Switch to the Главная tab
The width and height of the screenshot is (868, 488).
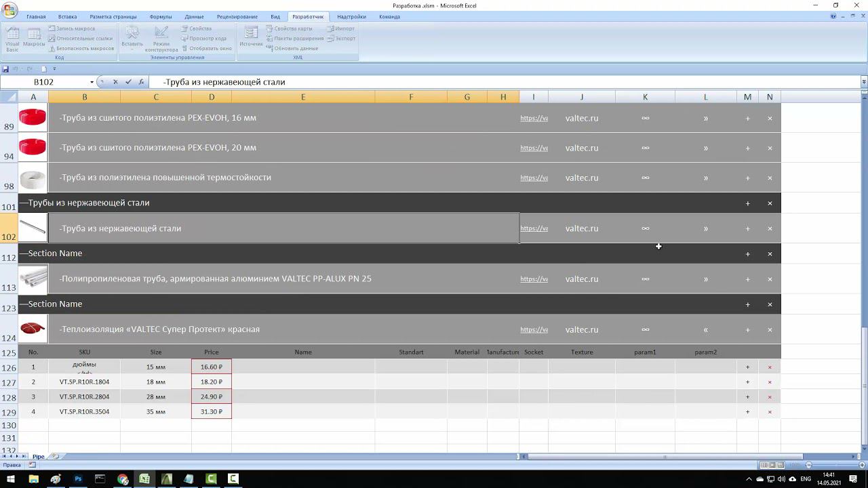(36, 16)
